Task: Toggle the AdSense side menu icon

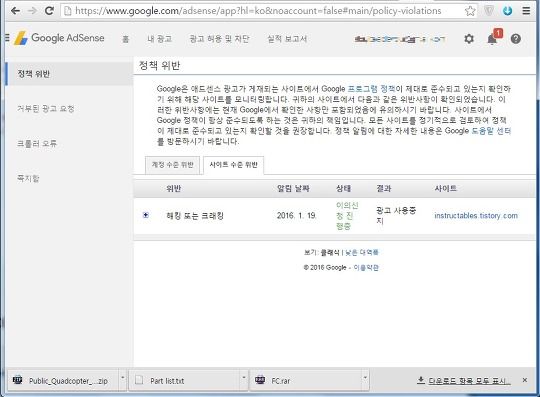Action: 7,38
